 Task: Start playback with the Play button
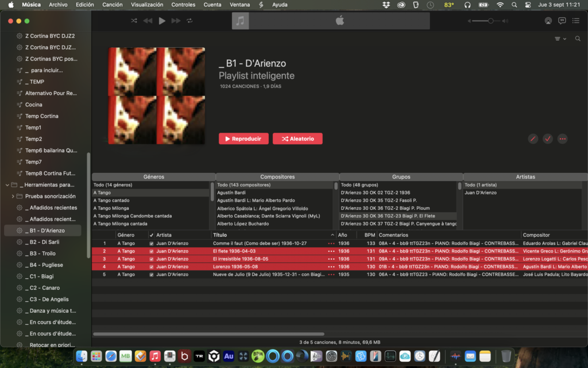coord(161,21)
